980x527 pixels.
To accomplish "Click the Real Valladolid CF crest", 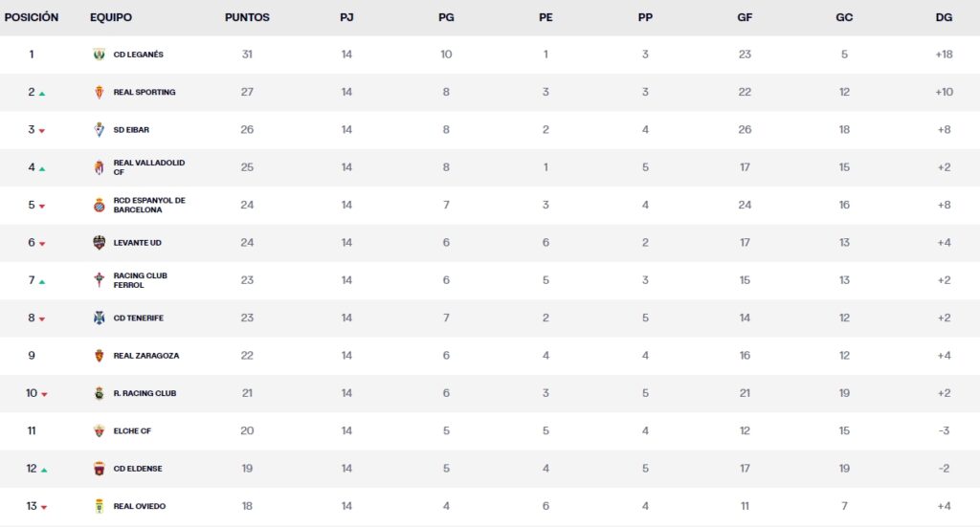I will point(98,167).
